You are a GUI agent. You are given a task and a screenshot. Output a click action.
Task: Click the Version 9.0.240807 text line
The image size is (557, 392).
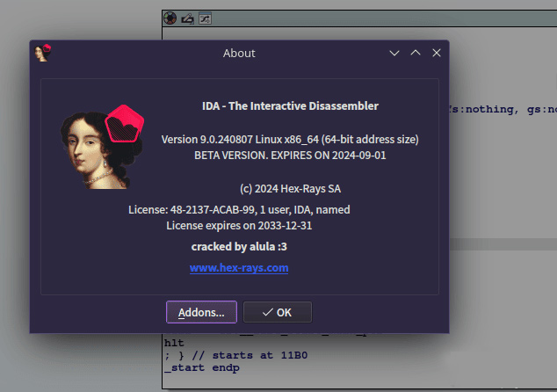coord(290,139)
